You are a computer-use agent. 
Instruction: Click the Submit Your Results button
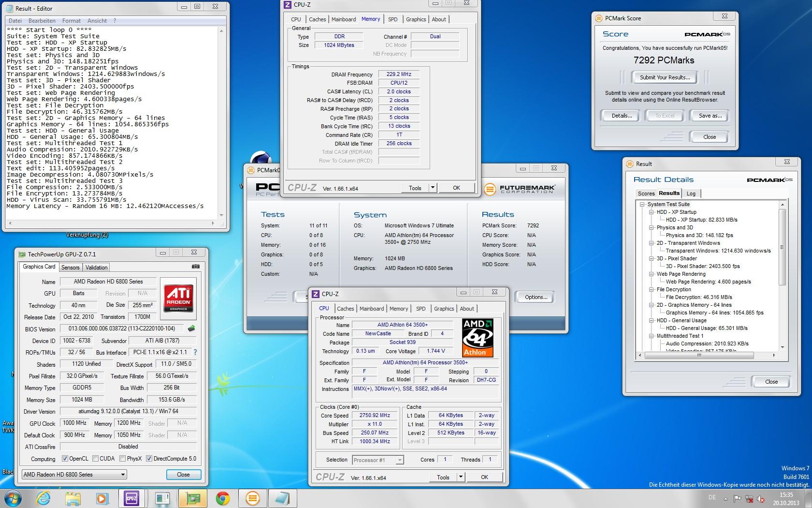point(665,77)
